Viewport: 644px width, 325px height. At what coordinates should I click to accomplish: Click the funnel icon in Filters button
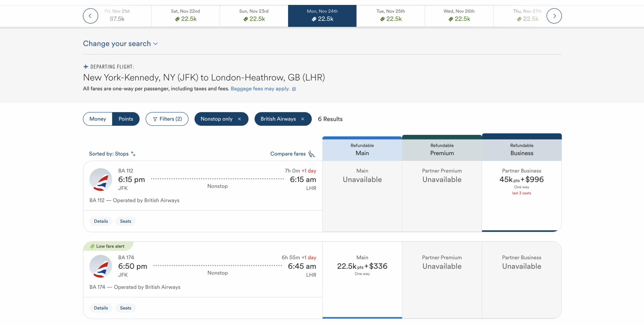155,119
